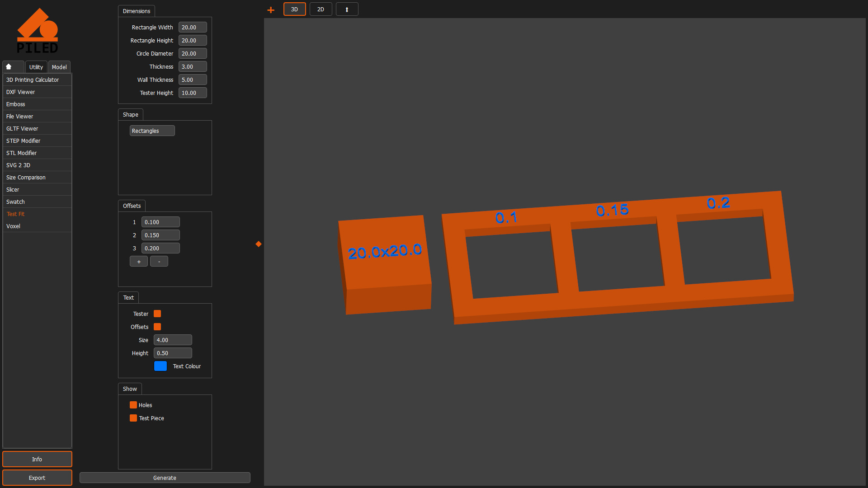Click the orange plus icon above the viewport

tap(270, 9)
